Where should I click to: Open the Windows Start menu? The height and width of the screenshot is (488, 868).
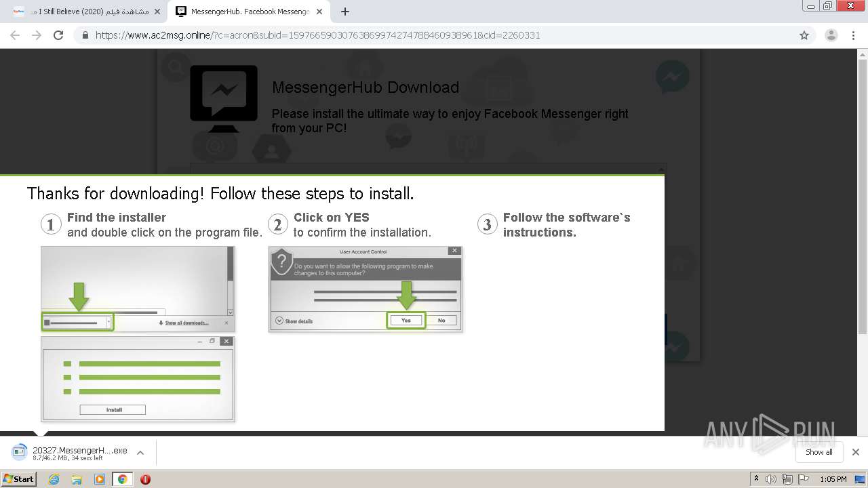[x=18, y=479]
